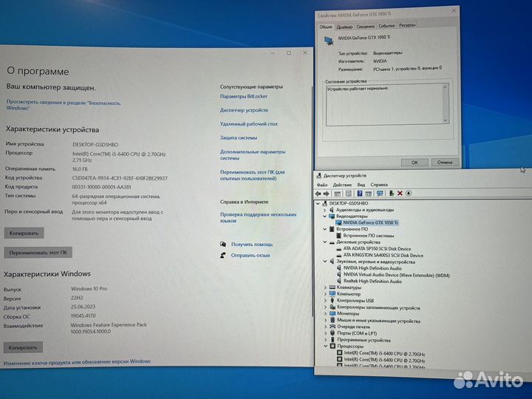
Task: Expand the Мониторы category
Action: (x=326, y=313)
